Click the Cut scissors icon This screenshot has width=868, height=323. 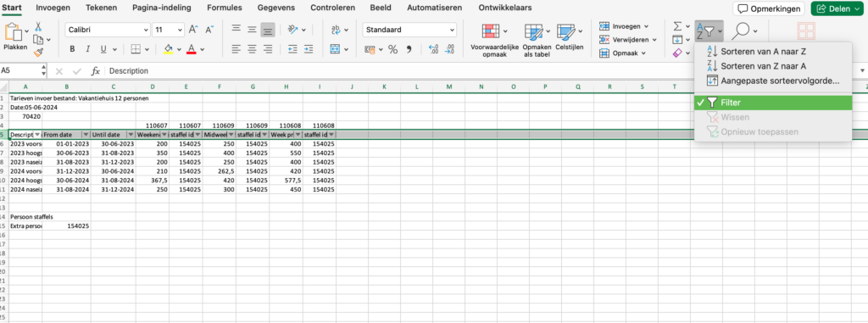[x=38, y=26]
